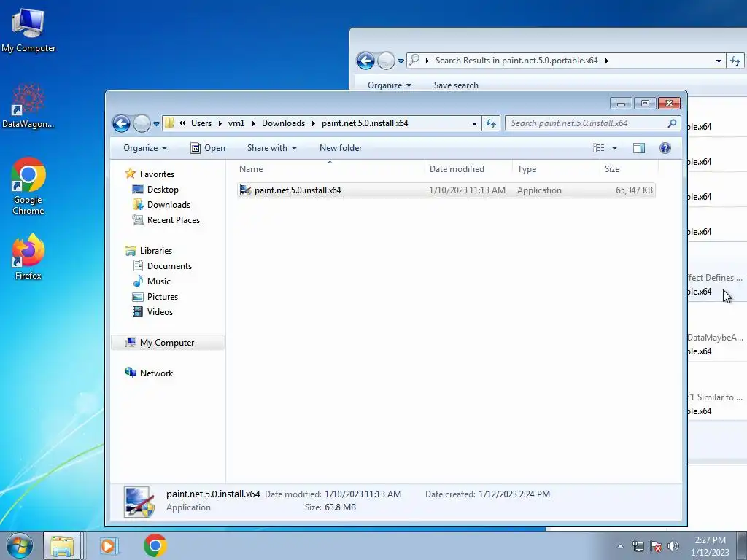This screenshot has width=747, height=560.
Task: Open recent pages dropdown beside navigation arrows
Action: click(156, 124)
